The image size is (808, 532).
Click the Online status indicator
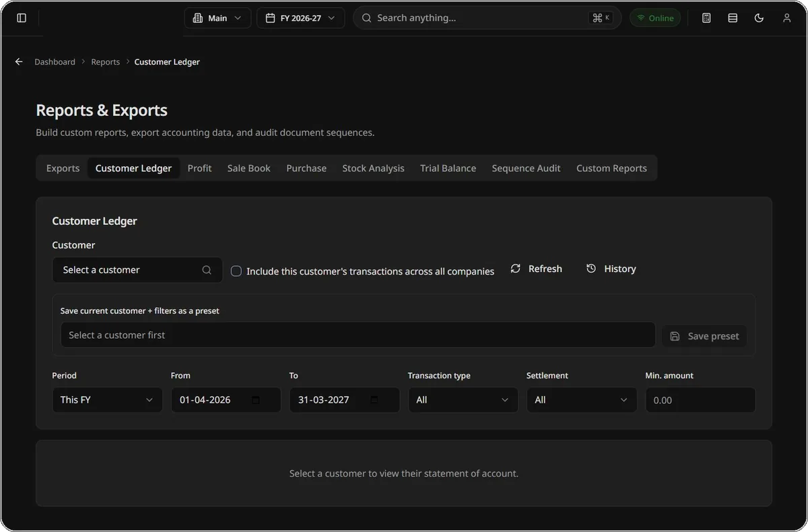[x=655, y=18]
